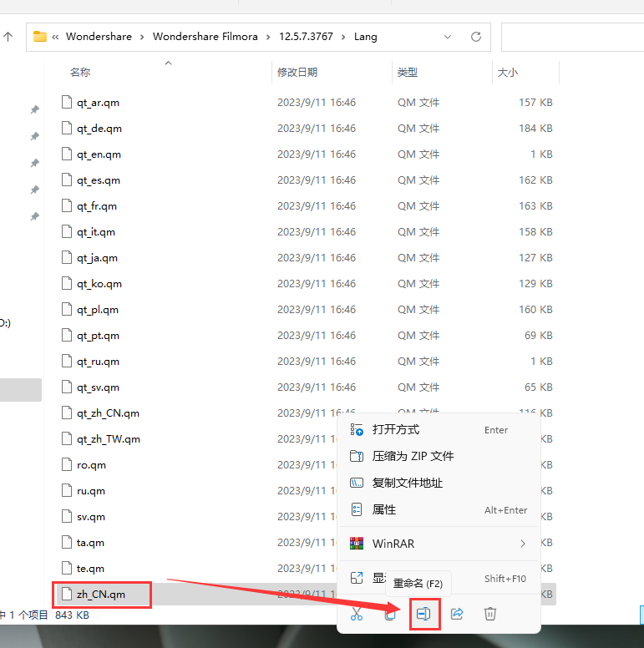Select file qt_zh_TW.qm

point(109,439)
